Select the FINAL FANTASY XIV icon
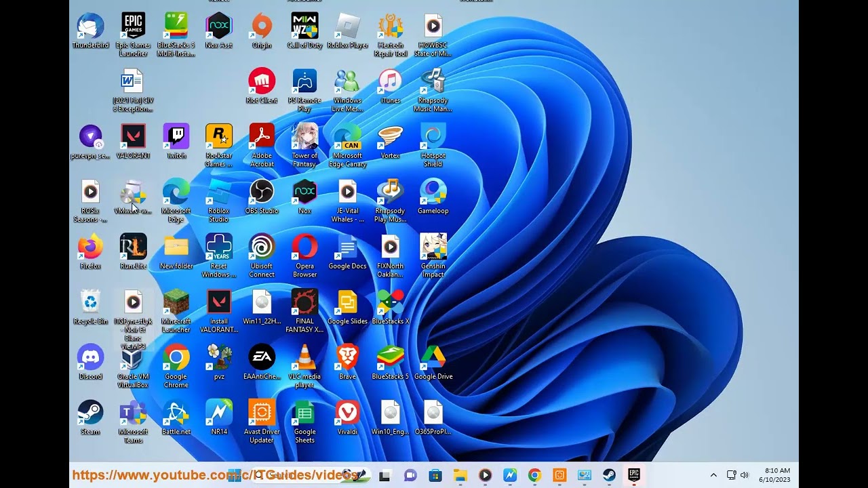Screen dimensions: 868x488 click(304, 310)
